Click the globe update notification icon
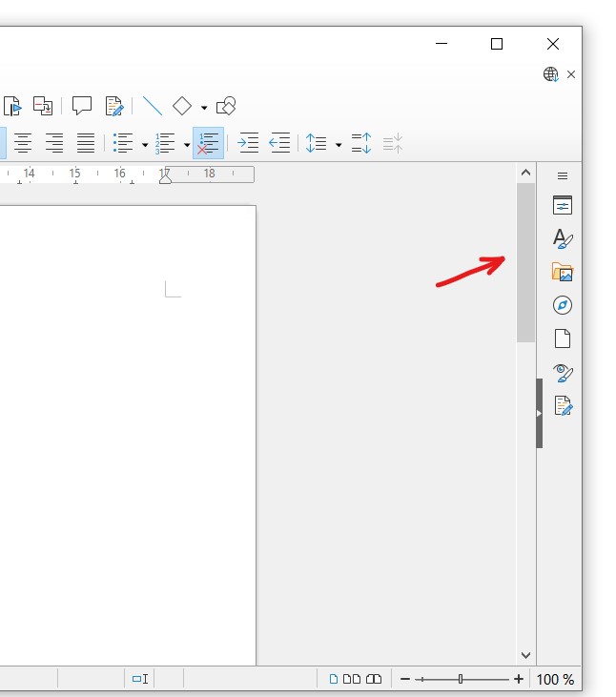616x697 pixels. click(x=551, y=74)
